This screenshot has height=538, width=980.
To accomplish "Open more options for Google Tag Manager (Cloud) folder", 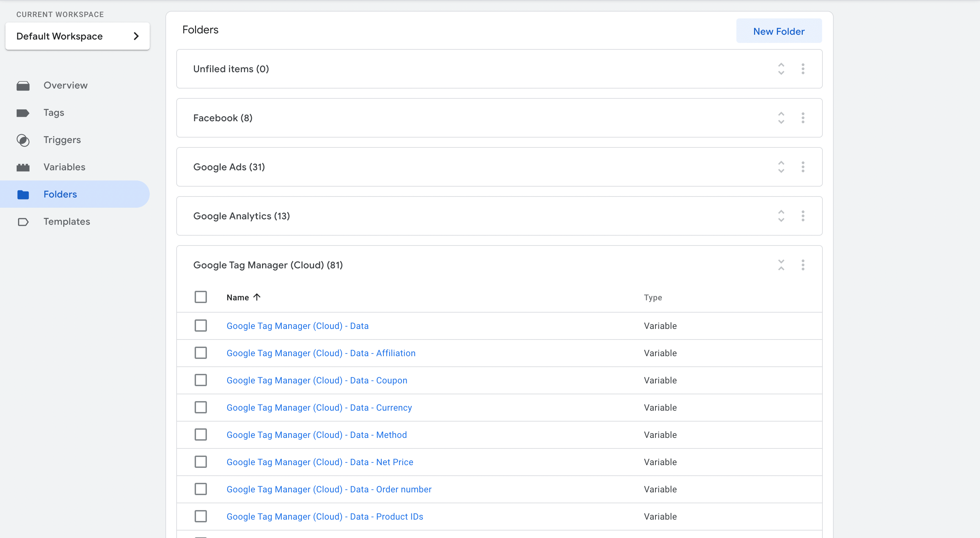I will [803, 265].
